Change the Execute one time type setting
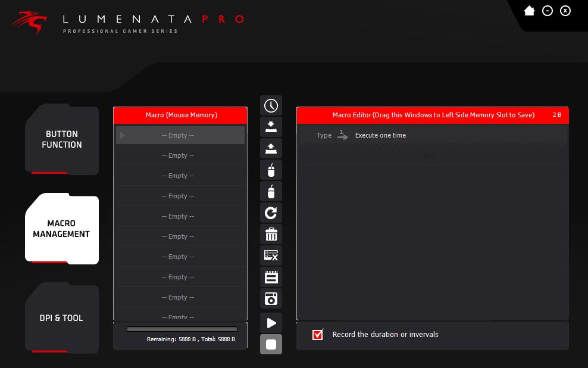This screenshot has width=588, height=368. [380, 135]
